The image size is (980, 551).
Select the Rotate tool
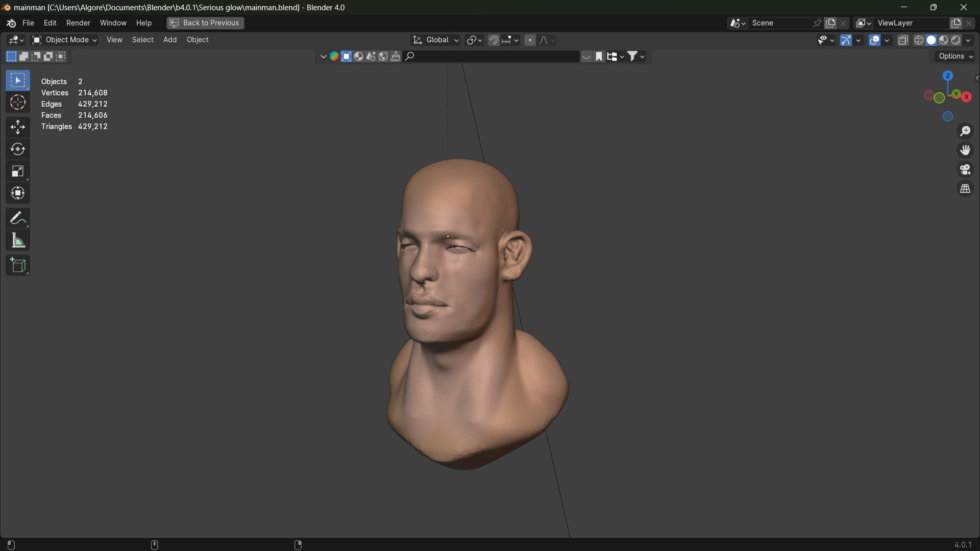coord(17,149)
